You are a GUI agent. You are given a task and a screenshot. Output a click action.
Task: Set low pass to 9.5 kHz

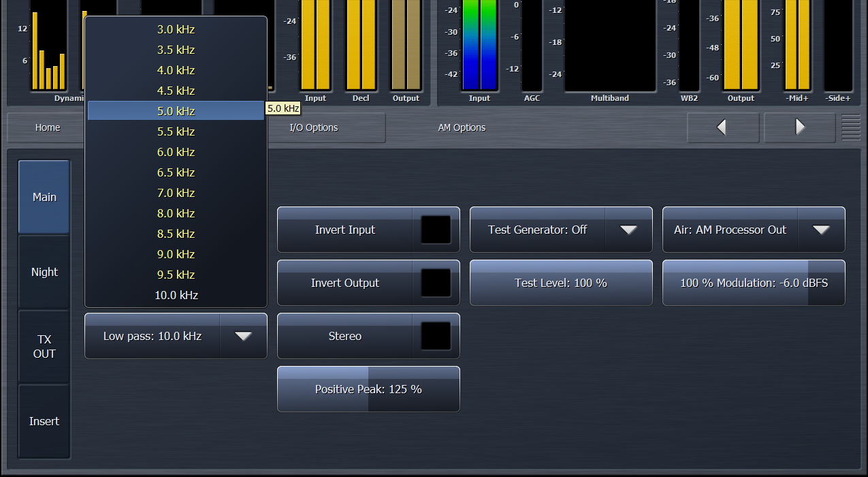[176, 275]
